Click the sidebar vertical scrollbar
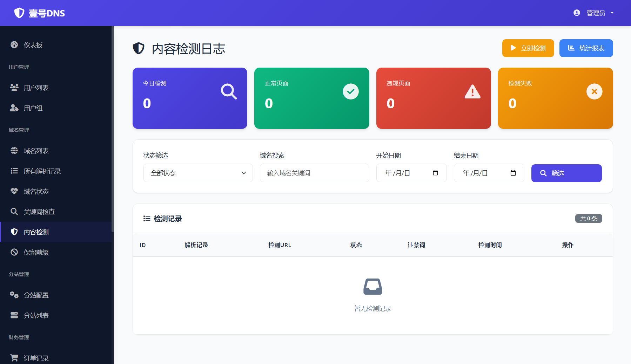631x364 pixels. [113, 130]
